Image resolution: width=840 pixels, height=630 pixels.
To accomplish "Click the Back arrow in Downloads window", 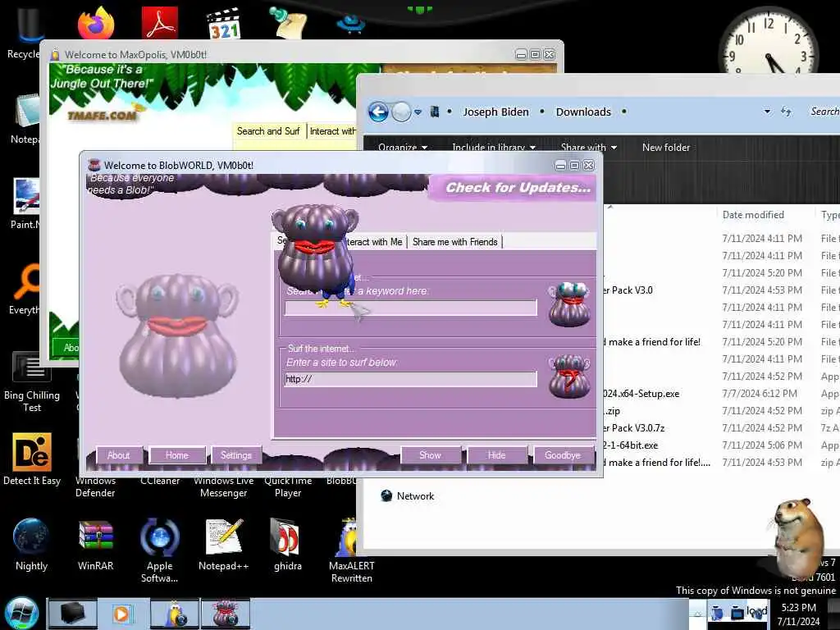I will 378,112.
